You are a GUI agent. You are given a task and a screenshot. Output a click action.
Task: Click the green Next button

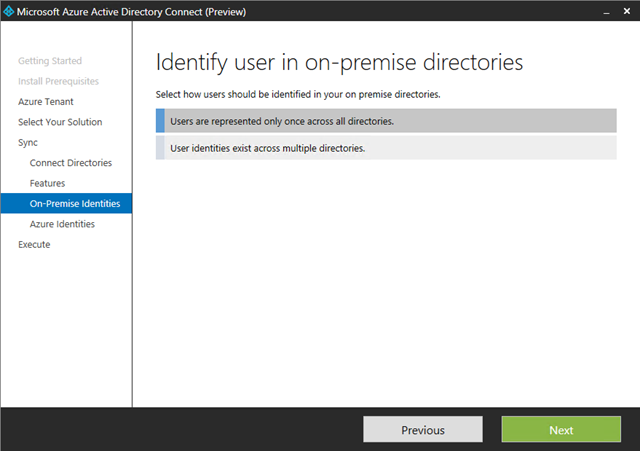pyautogui.click(x=561, y=429)
